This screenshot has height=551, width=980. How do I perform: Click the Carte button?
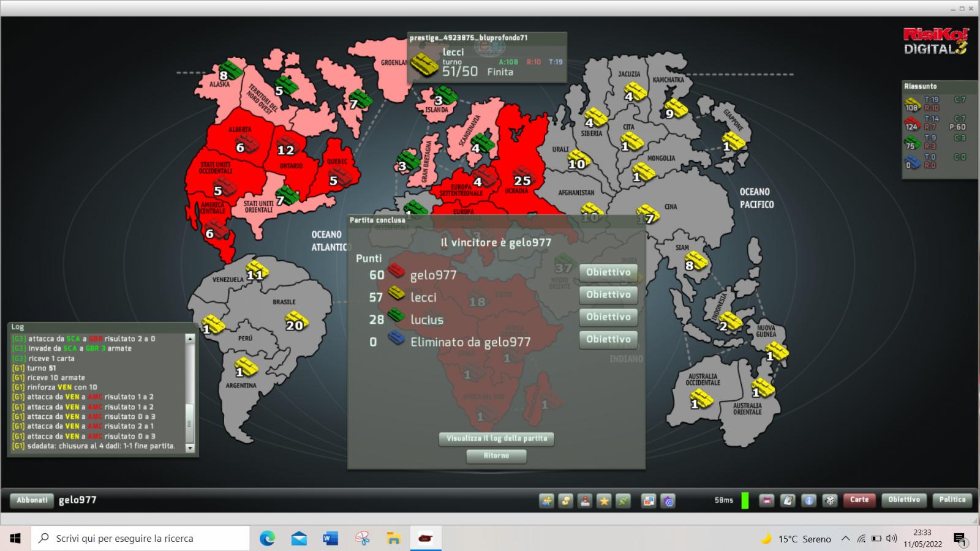pyautogui.click(x=859, y=500)
